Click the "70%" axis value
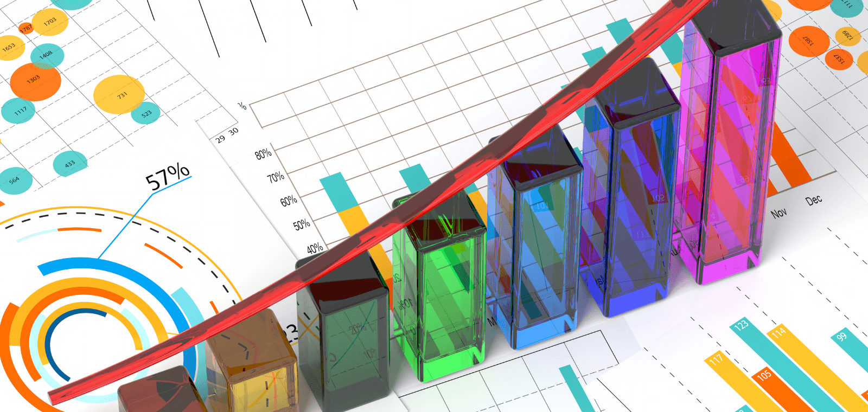This screenshot has width=868, height=412. coord(276,177)
